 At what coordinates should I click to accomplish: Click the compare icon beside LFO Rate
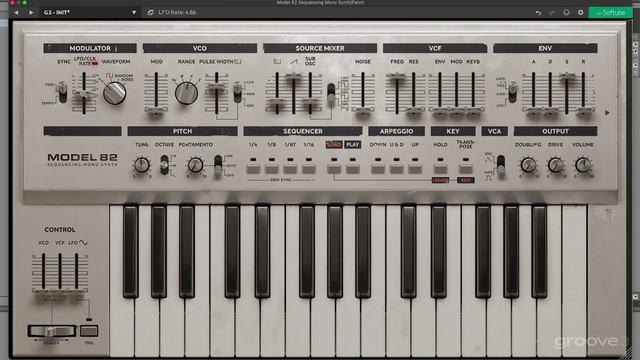click(x=150, y=13)
